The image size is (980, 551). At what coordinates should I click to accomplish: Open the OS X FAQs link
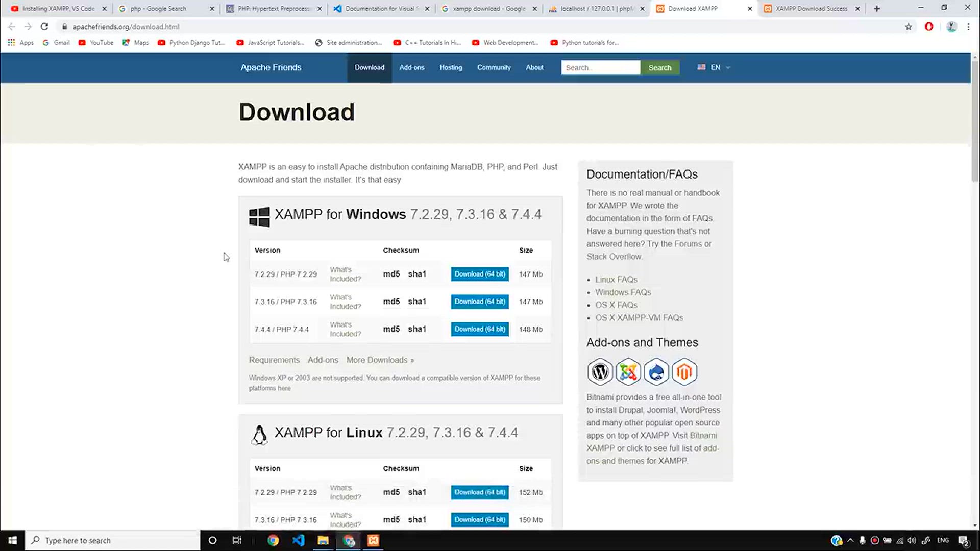616,305
